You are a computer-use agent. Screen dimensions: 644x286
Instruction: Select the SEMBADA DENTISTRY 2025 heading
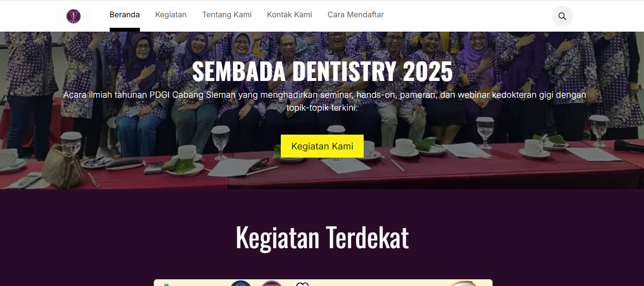click(x=322, y=71)
